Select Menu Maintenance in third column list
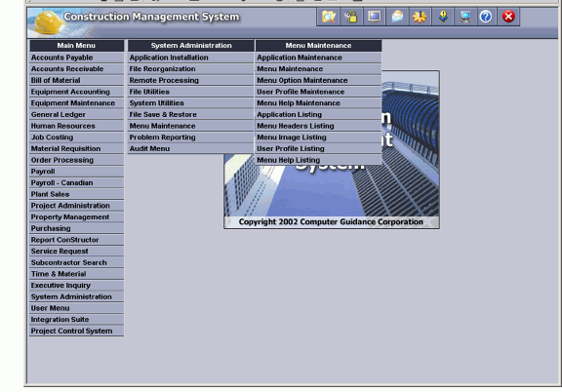 click(318, 69)
